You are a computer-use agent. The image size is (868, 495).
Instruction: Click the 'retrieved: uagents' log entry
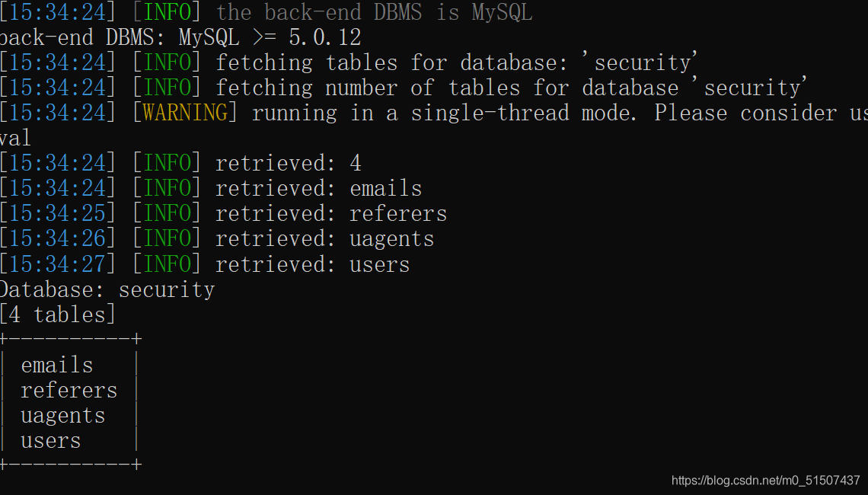pyautogui.click(x=325, y=238)
